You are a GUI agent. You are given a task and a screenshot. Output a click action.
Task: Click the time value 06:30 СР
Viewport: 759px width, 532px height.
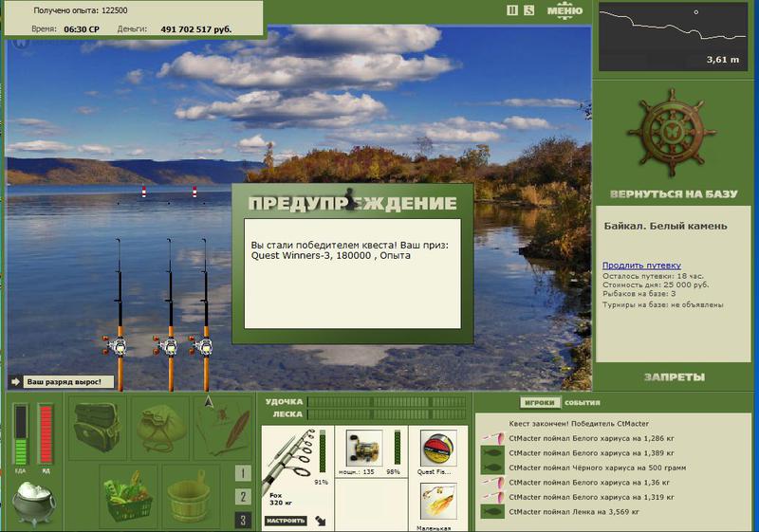pyautogui.click(x=82, y=29)
